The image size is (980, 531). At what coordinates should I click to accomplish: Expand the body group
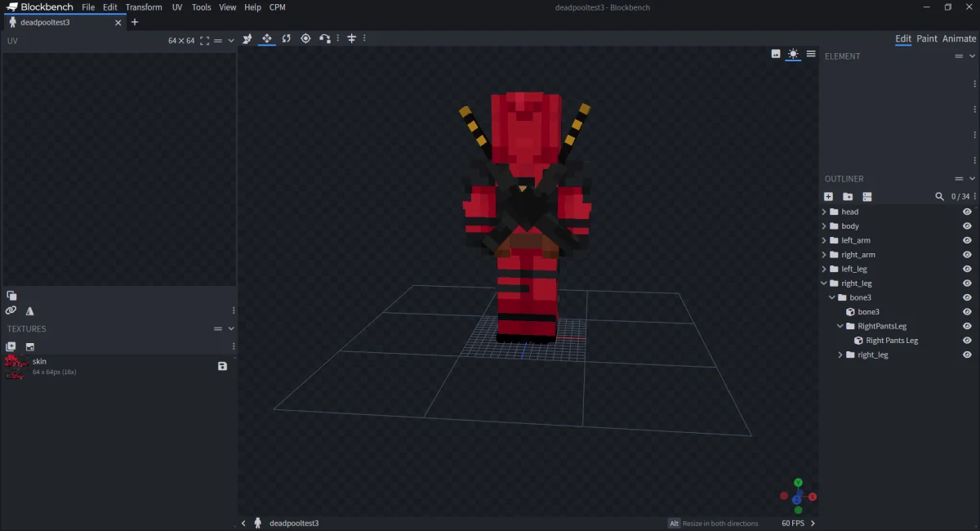pyautogui.click(x=824, y=226)
